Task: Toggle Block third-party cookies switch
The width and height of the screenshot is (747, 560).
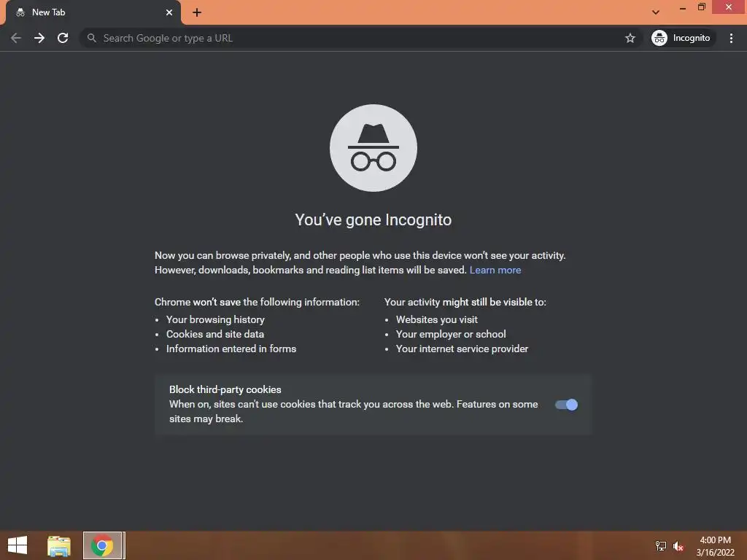Action: 566,405
